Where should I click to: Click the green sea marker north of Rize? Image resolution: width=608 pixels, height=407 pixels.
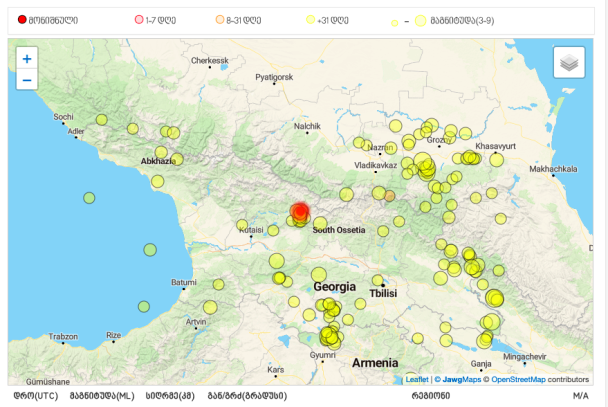[144, 307]
